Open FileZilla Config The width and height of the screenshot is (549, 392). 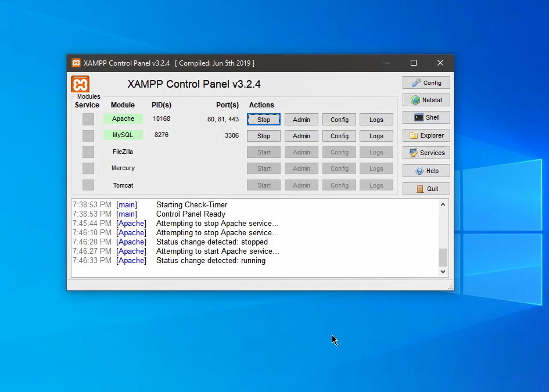339,152
